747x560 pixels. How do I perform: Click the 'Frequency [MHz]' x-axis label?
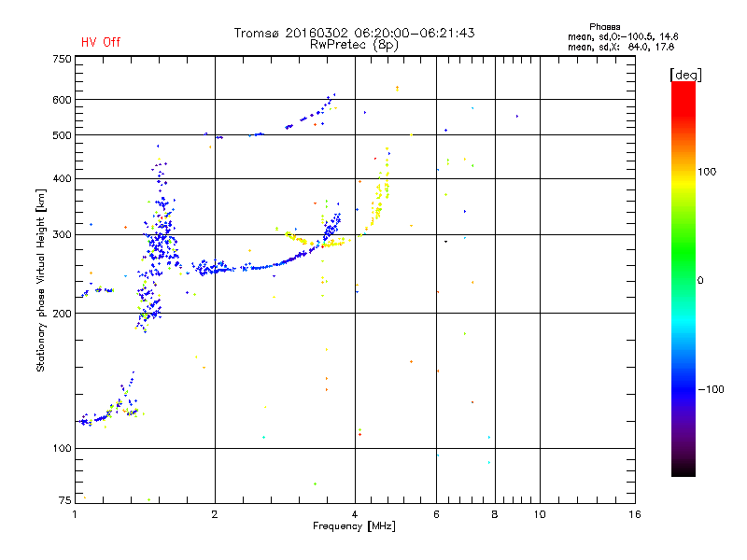click(354, 525)
